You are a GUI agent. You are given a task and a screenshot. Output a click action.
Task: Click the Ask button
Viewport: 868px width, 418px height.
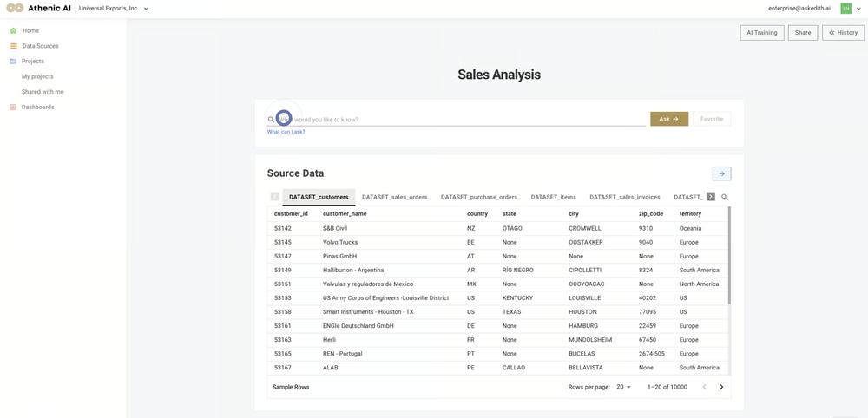coord(668,119)
